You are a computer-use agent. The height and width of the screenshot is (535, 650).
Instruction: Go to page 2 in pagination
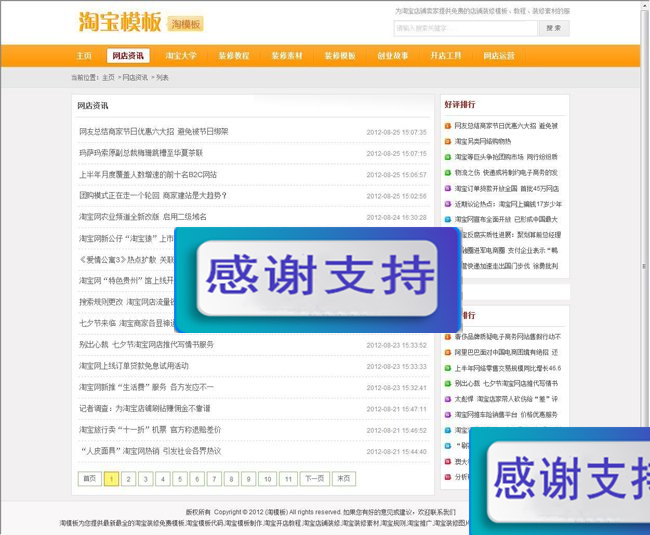[x=129, y=479]
